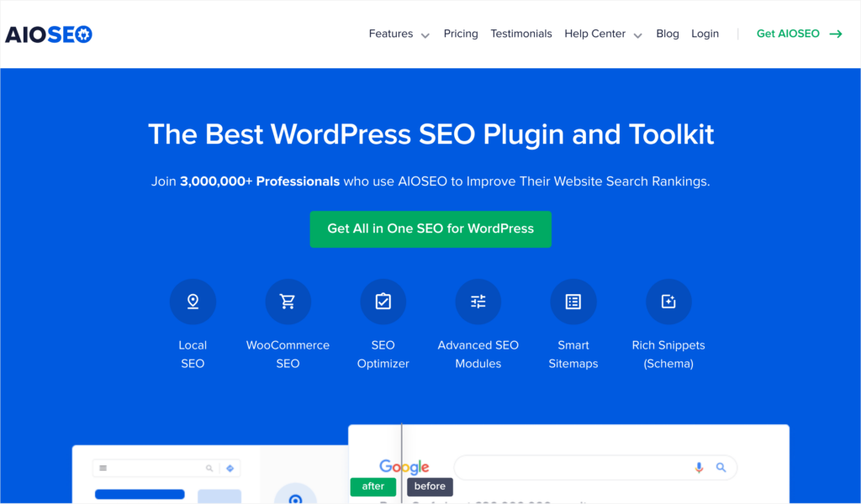This screenshot has height=504, width=861.
Task: Switch to the 'after' comparison view
Action: [x=372, y=486]
